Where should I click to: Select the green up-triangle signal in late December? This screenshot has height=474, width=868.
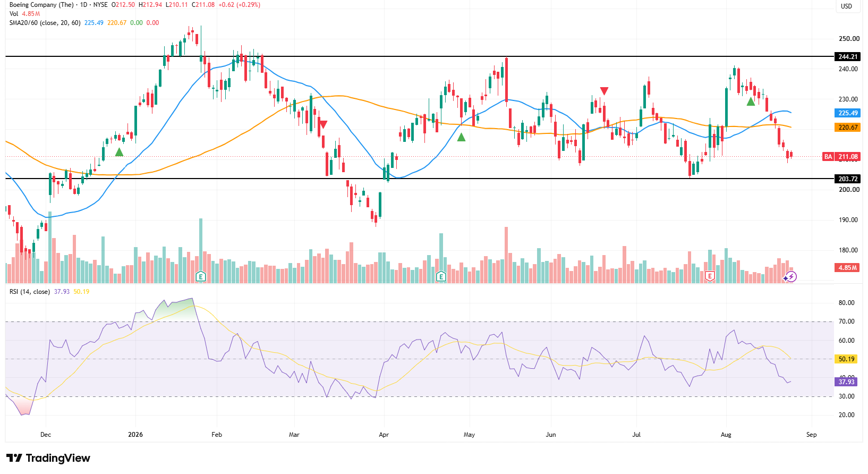click(119, 153)
